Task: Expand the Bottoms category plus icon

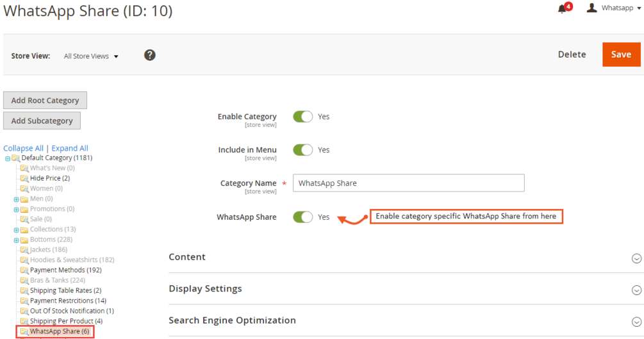Action: [17, 240]
